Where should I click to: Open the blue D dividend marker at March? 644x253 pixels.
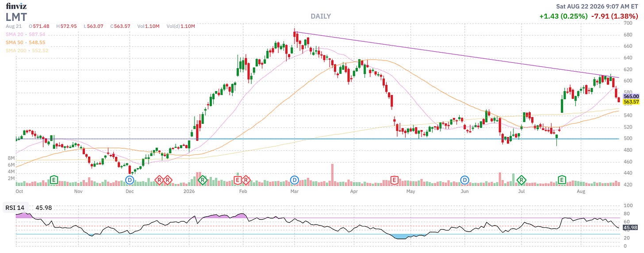pyautogui.click(x=295, y=180)
